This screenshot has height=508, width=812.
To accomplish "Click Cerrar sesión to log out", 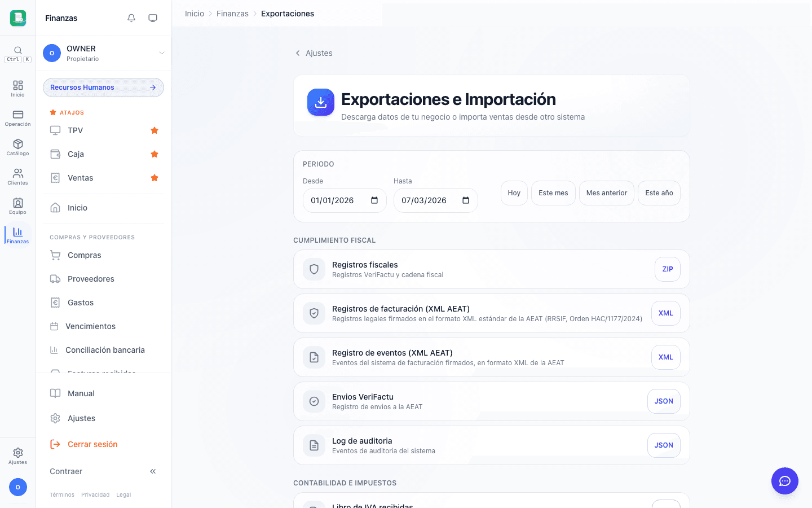I will pos(103,444).
